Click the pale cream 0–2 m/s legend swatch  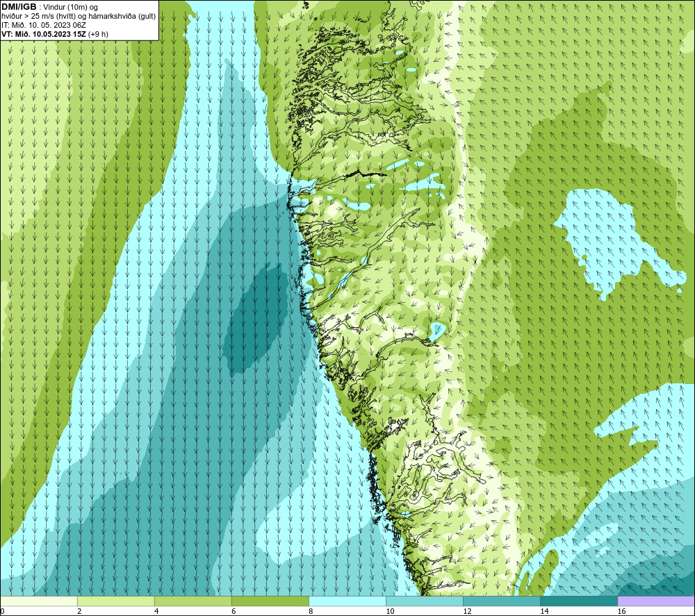38,601
